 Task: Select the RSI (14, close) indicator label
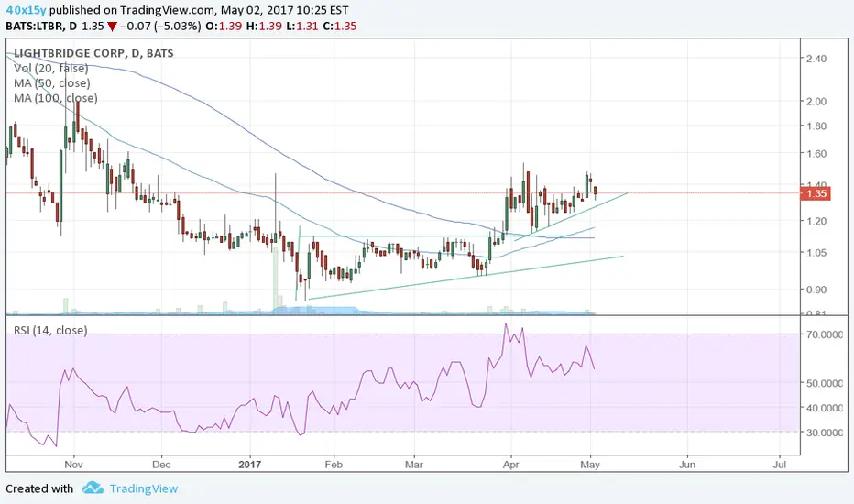(x=50, y=330)
